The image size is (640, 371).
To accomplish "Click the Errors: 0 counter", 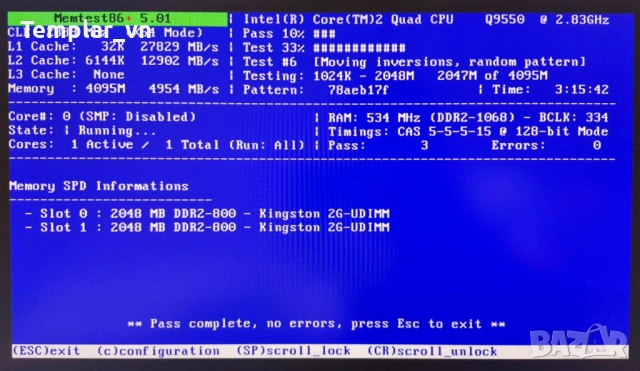I will (546, 145).
